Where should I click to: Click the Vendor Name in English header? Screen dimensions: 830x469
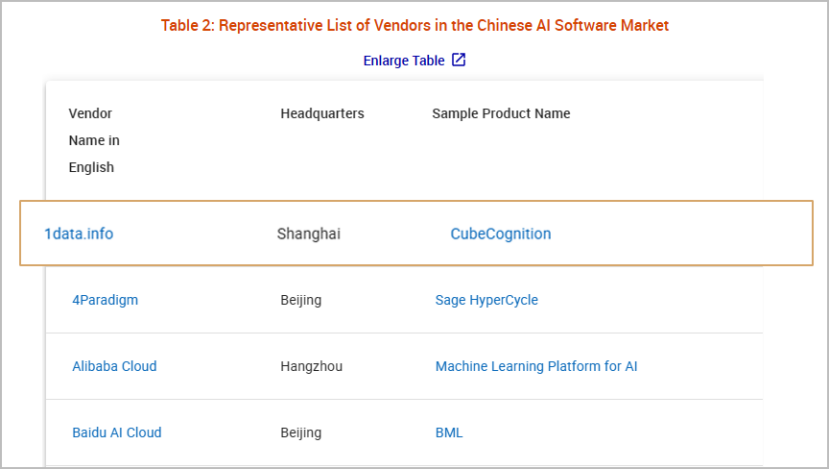point(94,140)
